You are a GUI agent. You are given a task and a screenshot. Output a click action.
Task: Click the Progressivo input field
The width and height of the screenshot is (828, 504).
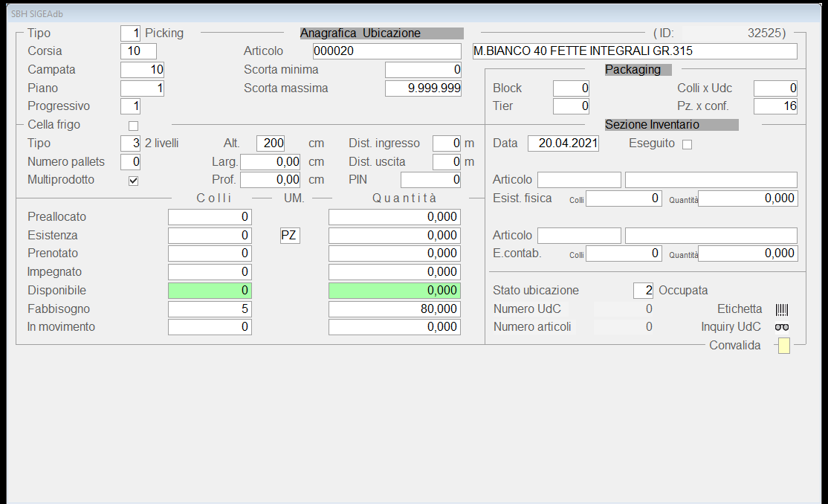(130, 106)
